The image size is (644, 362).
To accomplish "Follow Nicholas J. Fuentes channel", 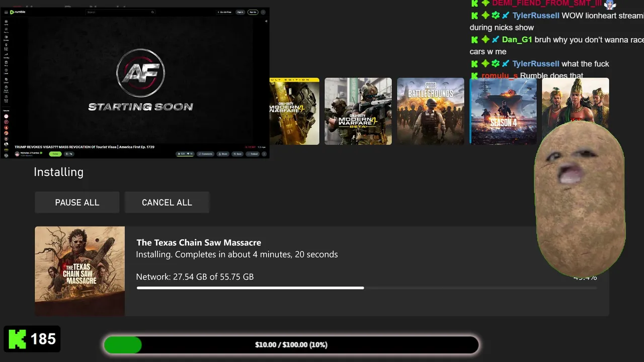I will tap(55, 154).
